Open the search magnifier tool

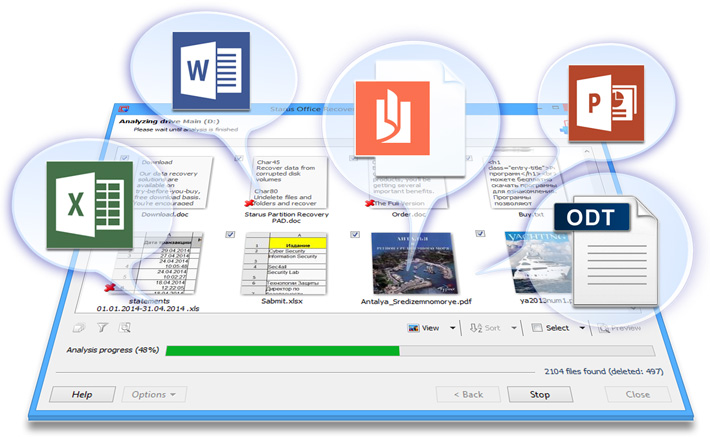point(125,327)
